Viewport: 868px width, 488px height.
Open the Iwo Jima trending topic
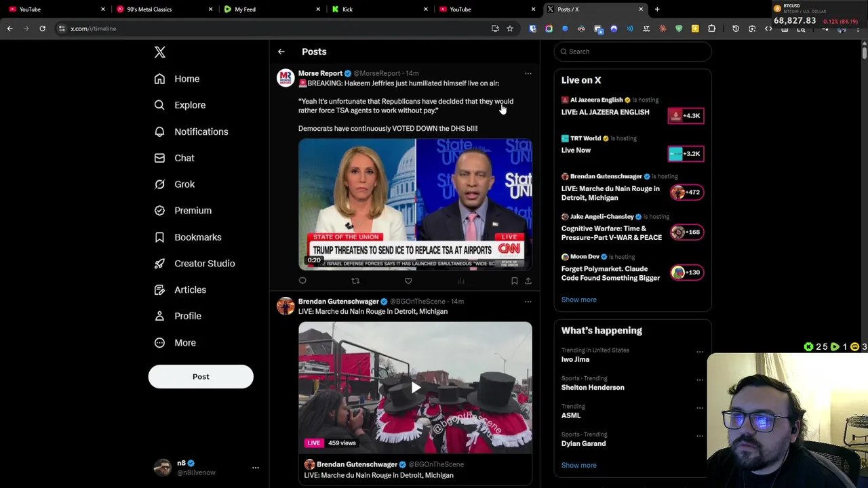pos(575,359)
